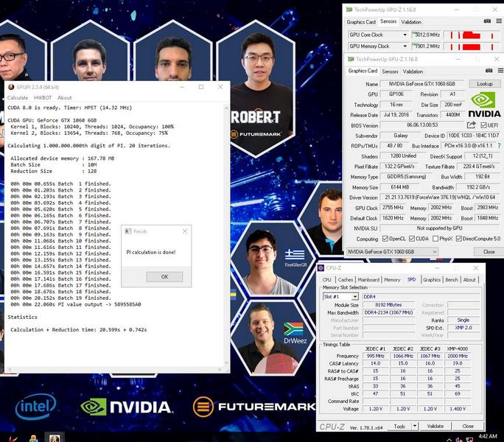Close the Finish dialog with its X

185,231
